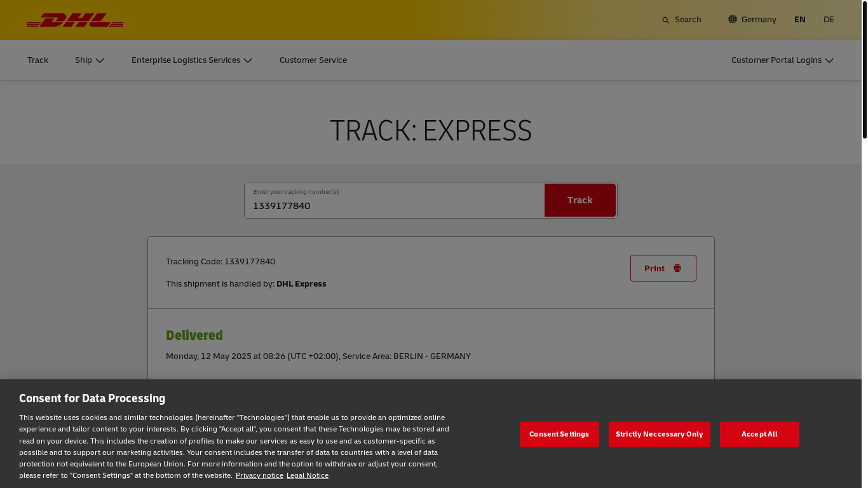868x488 pixels.
Task: Click the Print button
Action: tap(663, 268)
